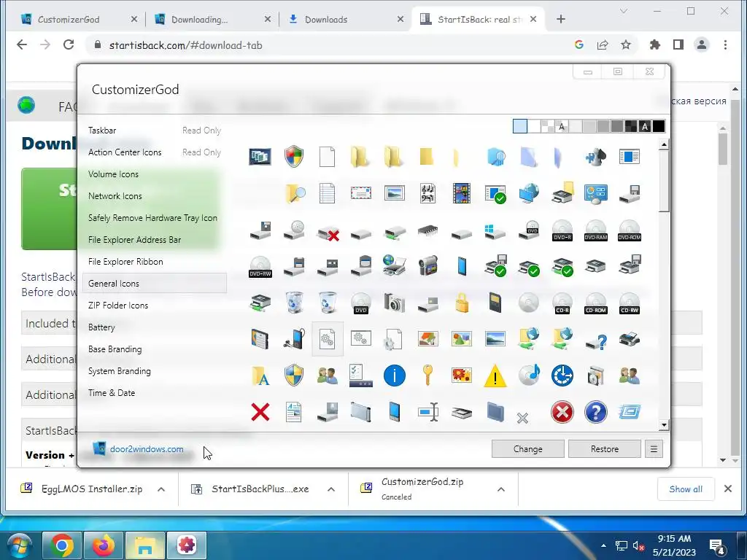Select the camcorder icon

point(427,266)
